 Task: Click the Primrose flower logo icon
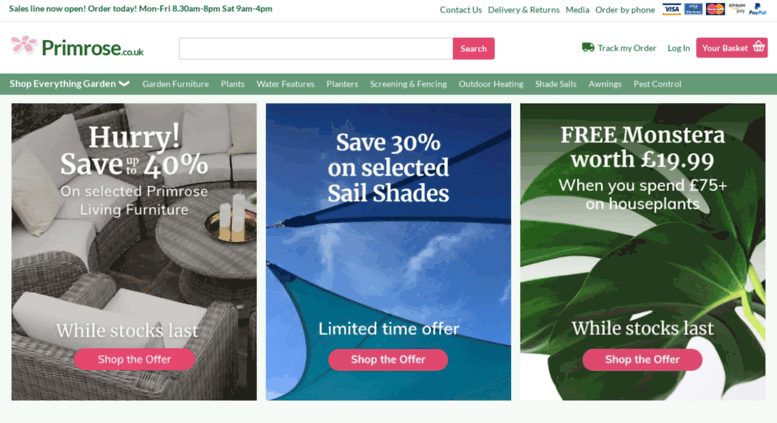point(24,45)
